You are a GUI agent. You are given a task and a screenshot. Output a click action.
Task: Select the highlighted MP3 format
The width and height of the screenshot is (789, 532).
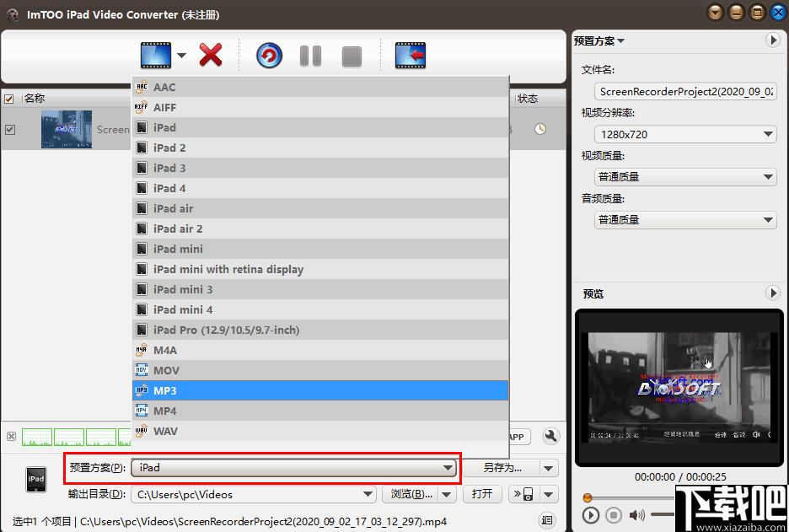[x=320, y=390]
